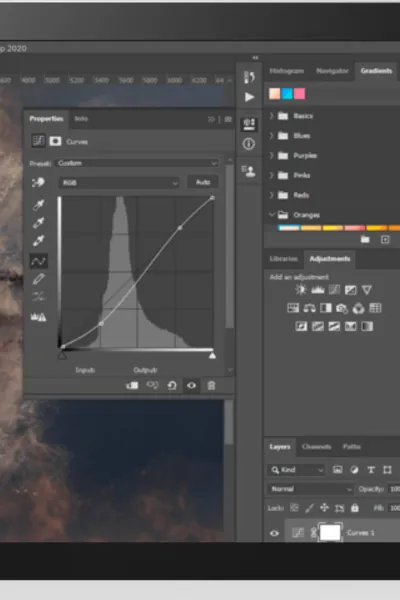Toggle pixel layer filter

(337, 470)
